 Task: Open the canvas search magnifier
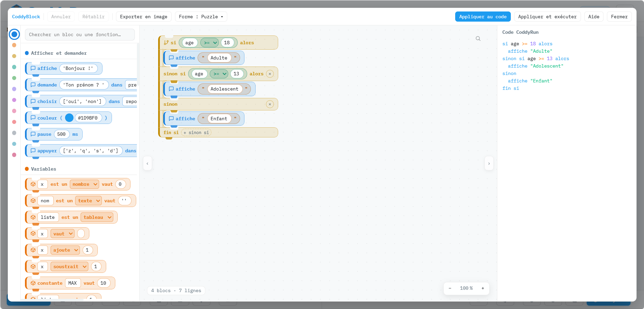coord(478,38)
